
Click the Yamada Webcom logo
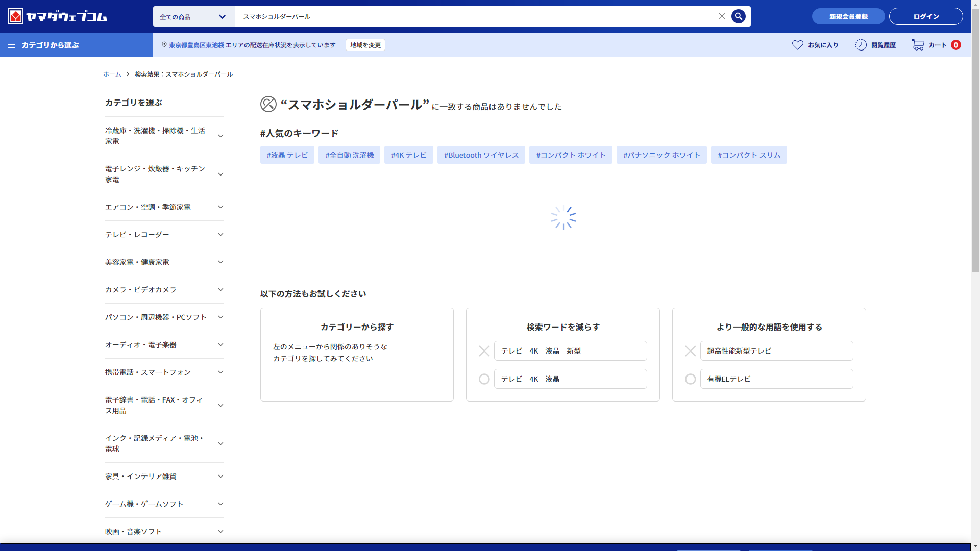tap(58, 16)
